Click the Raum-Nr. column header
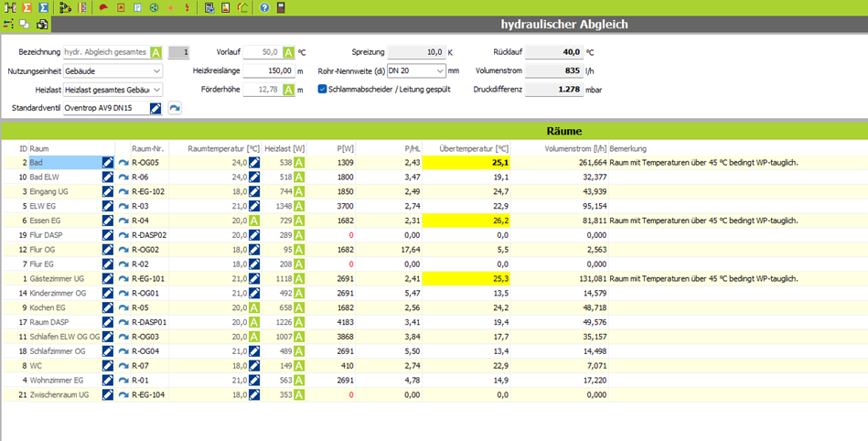868x441 pixels. pos(147,148)
